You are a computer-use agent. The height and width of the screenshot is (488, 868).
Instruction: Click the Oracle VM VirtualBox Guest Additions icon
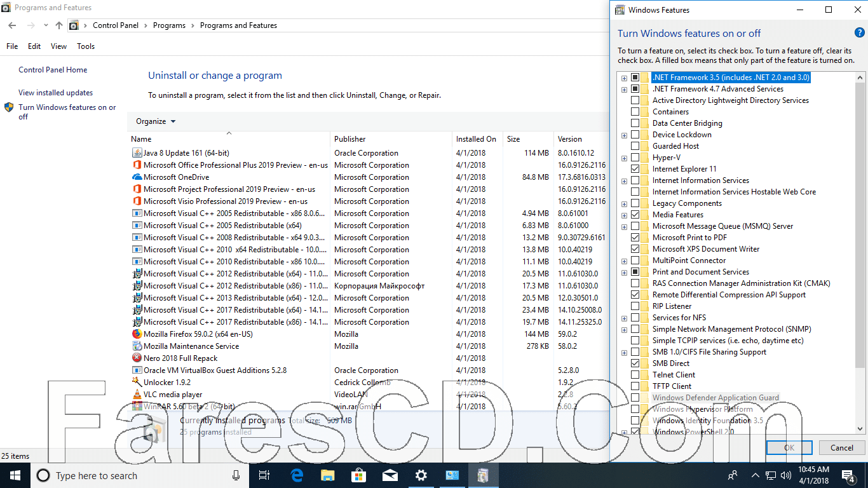click(x=137, y=370)
